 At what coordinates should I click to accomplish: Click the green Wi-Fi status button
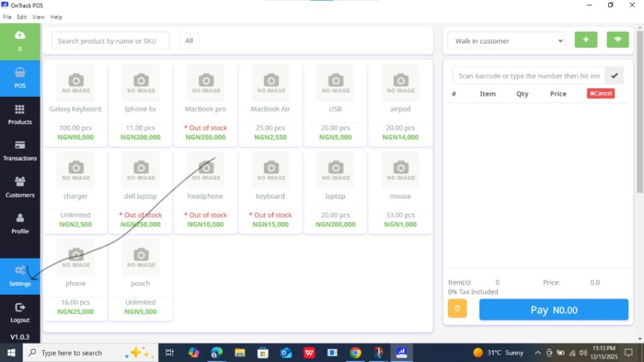pyautogui.click(x=618, y=40)
